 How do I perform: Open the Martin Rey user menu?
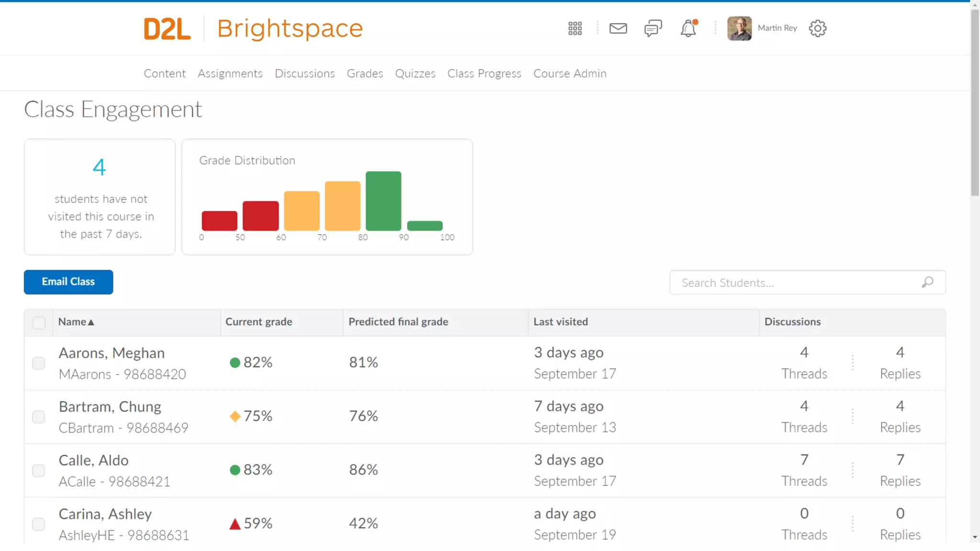[777, 28]
